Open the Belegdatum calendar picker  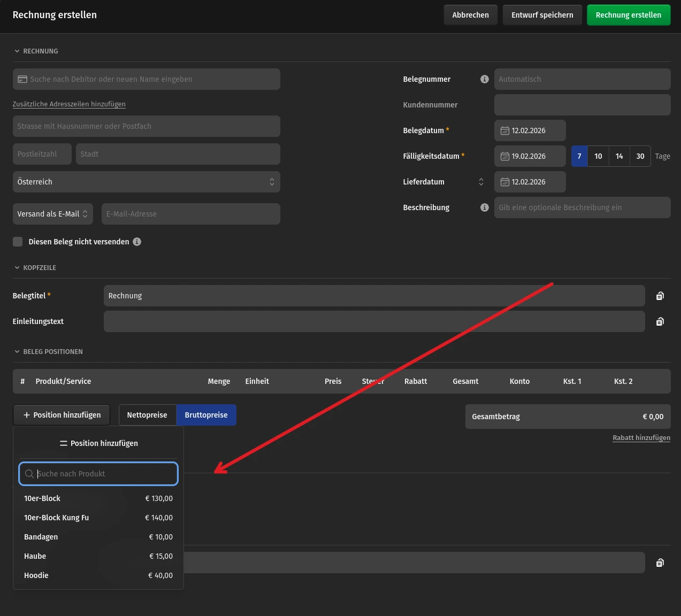tap(530, 130)
